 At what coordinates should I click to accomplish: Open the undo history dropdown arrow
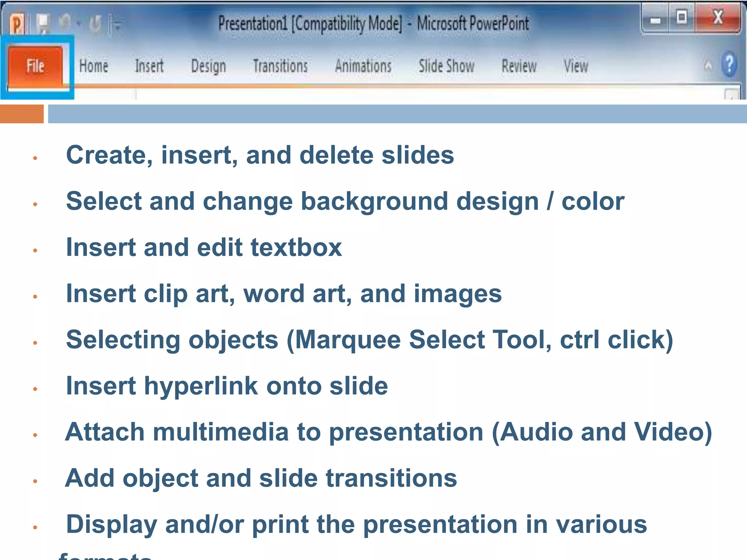click(78, 24)
